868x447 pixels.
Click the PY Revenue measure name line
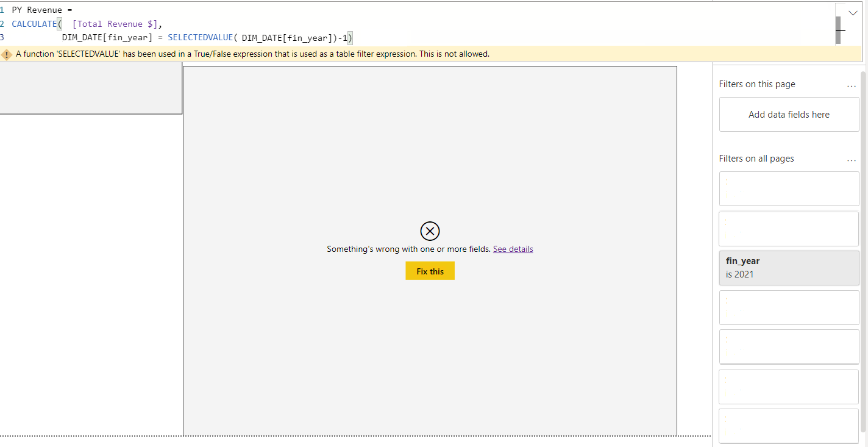(41, 10)
